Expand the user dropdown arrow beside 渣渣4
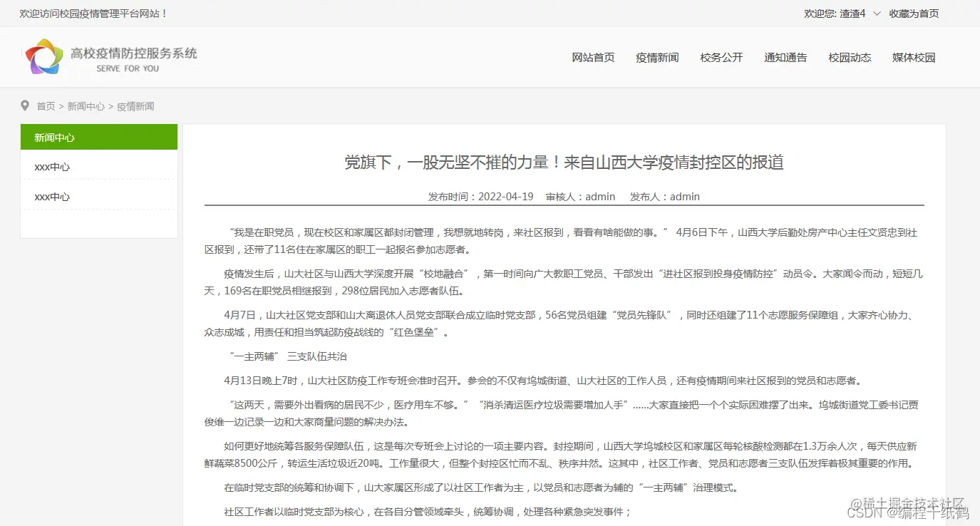 tap(877, 14)
